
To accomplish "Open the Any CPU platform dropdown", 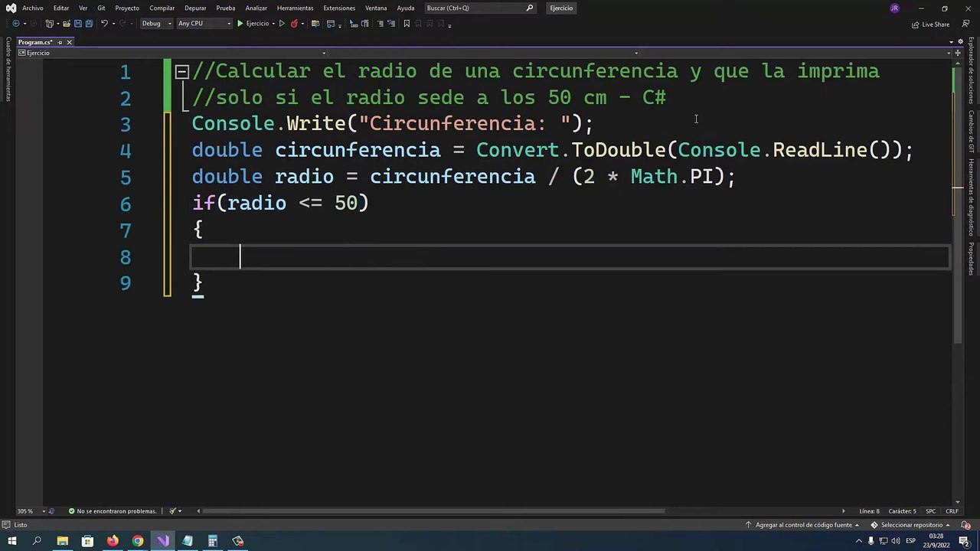I will pyautogui.click(x=204, y=24).
